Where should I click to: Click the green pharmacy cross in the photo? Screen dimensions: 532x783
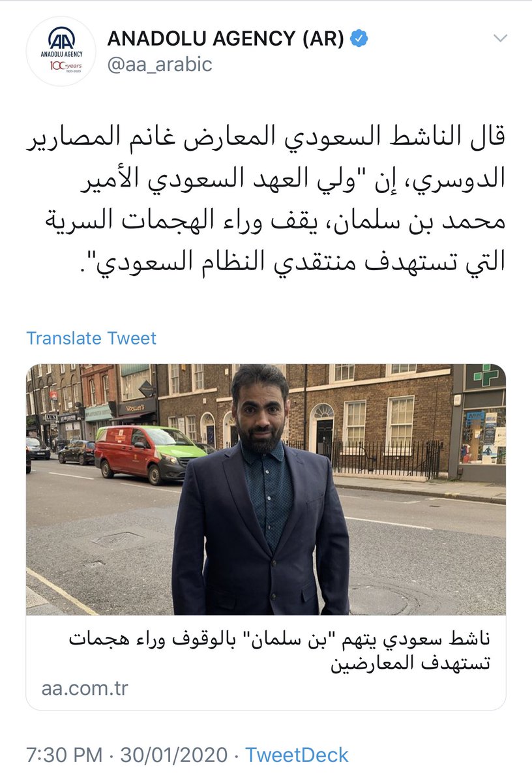tap(486, 376)
